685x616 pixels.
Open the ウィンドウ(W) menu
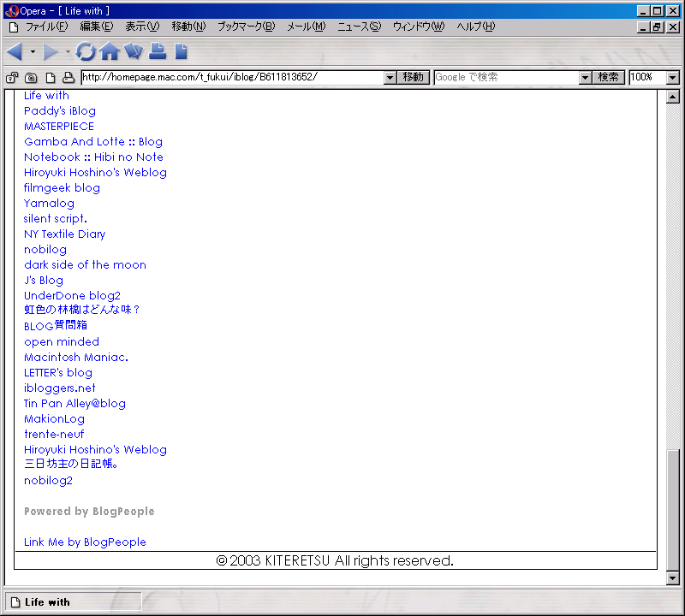[x=419, y=27]
